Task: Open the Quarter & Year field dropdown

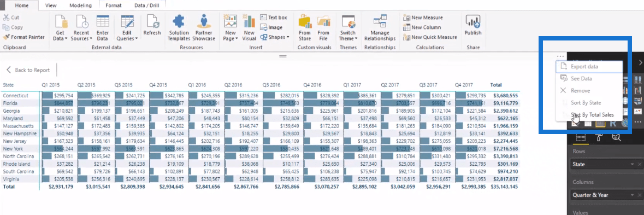Action: [633, 195]
